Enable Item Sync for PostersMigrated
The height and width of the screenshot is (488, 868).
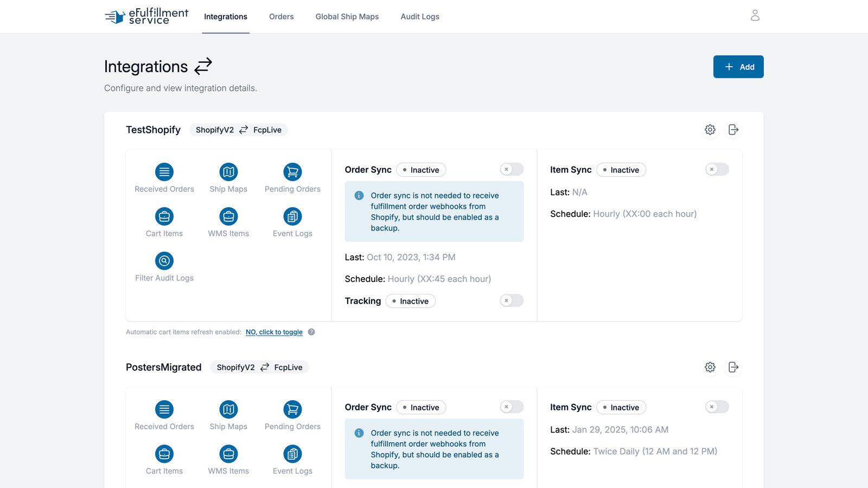[716, 407]
